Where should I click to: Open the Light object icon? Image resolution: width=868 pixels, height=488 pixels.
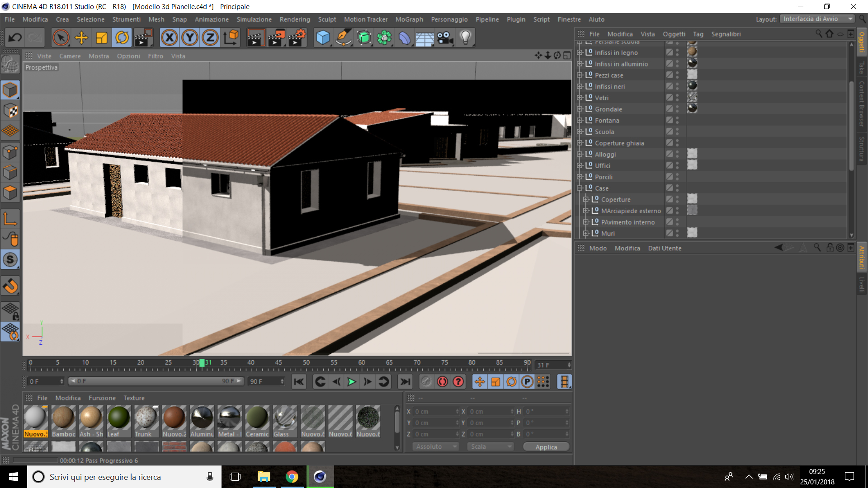(466, 38)
